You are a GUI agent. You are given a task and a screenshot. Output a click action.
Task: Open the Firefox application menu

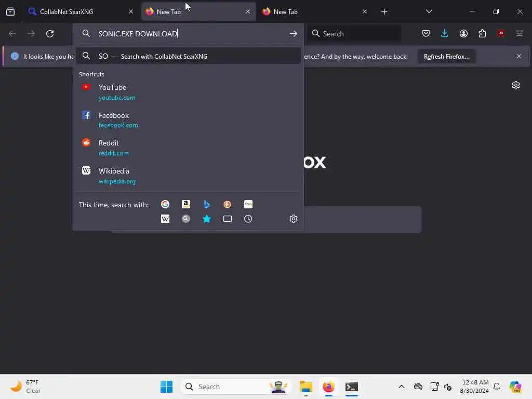tap(519, 33)
